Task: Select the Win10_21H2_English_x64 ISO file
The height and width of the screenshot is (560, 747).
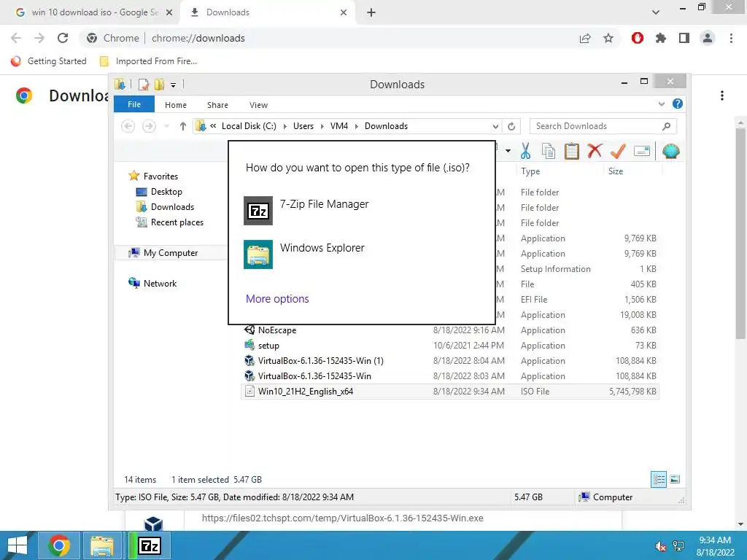Action: point(450,392)
